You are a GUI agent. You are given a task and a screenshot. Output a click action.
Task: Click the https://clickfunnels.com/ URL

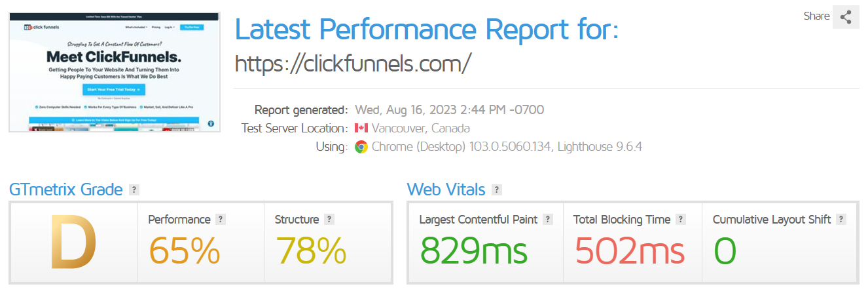coord(353,64)
